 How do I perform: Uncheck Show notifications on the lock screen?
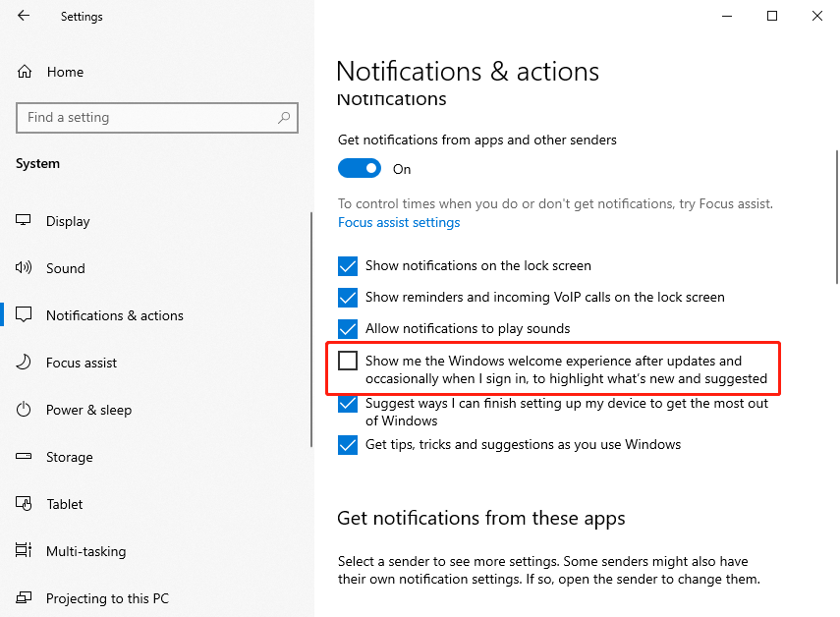(348, 265)
